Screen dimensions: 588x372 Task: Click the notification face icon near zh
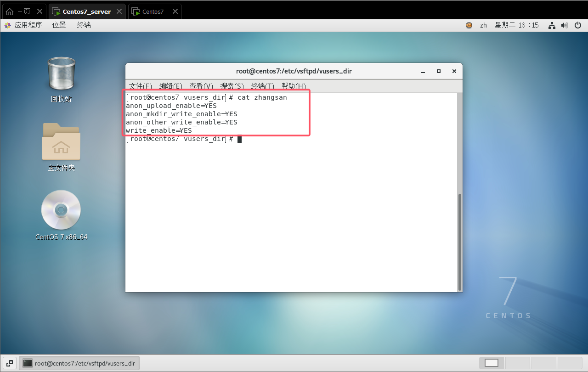pyautogui.click(x=469, y=25)
